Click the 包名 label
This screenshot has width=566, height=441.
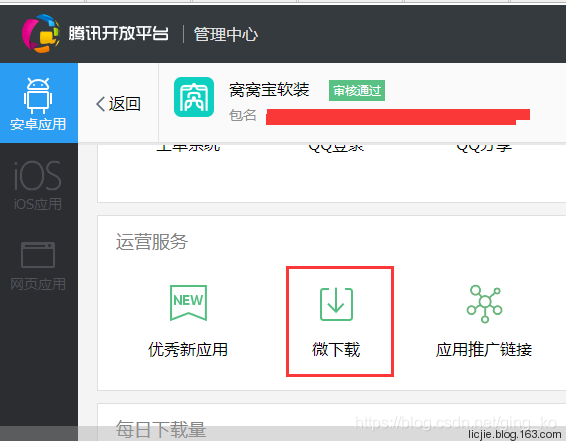pos(243,116)
